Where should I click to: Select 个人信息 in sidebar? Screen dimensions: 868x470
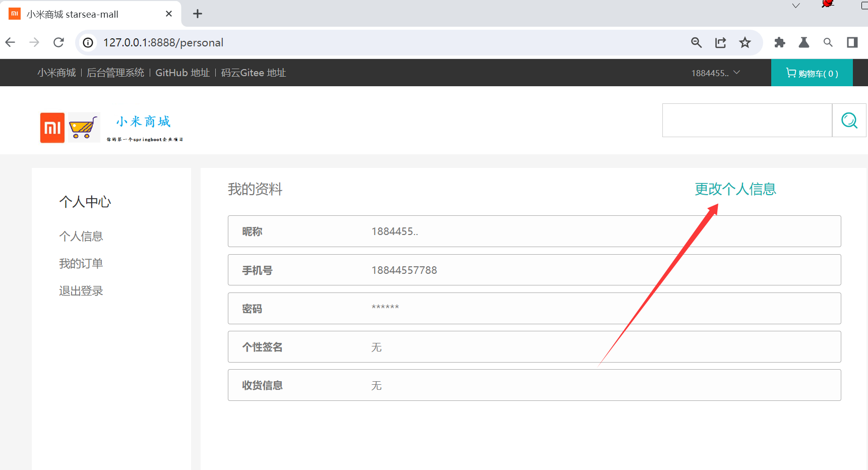(81, 236)
